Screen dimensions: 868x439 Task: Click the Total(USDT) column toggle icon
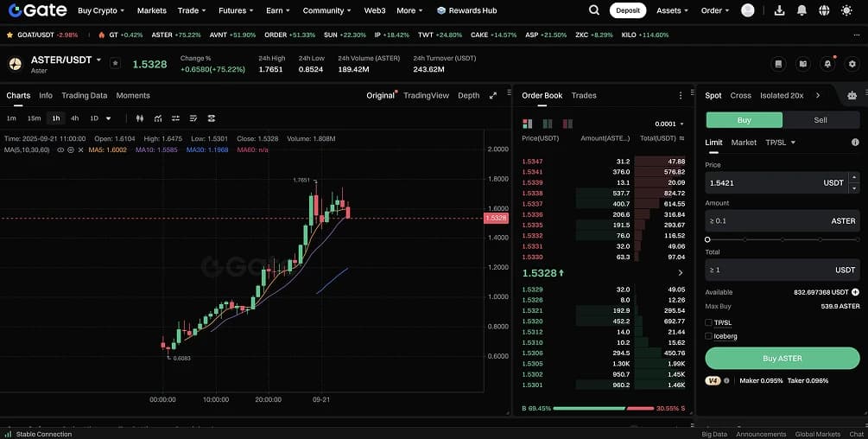[x=681, y=138]
